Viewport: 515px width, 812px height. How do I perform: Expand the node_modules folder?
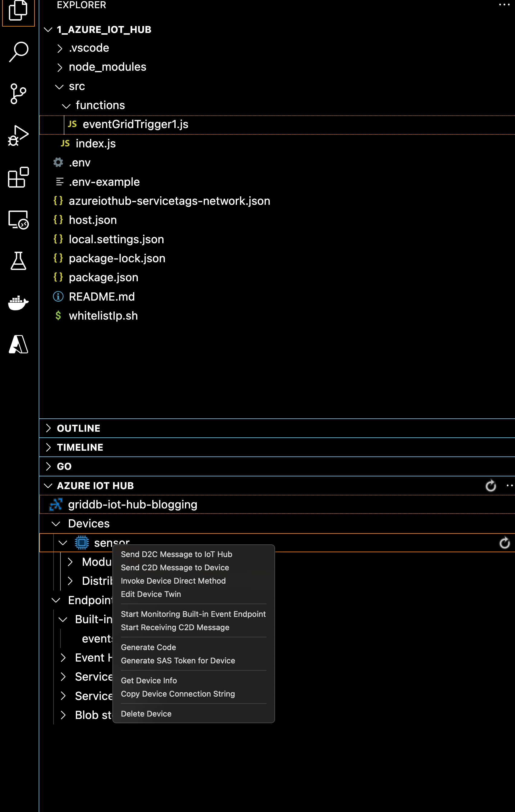pyautogui.click(x=107, y=67)
